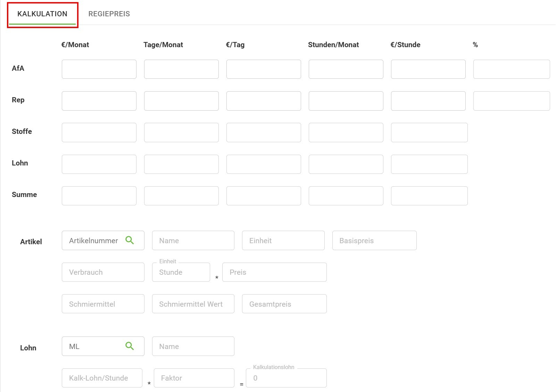The height and width of the screenshot is (392, 556).
Task: Click the Gesamtpreis input field
Action: [x=284, y=304]
